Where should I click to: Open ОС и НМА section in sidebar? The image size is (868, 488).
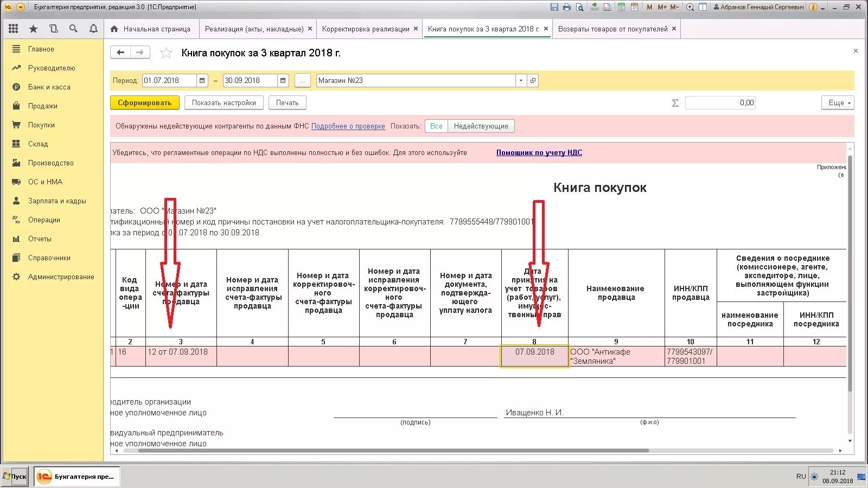[45, 182]
